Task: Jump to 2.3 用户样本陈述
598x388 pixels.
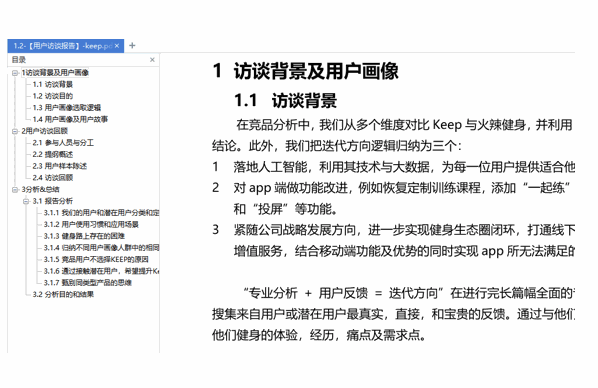Action: [x=59, y=166]
